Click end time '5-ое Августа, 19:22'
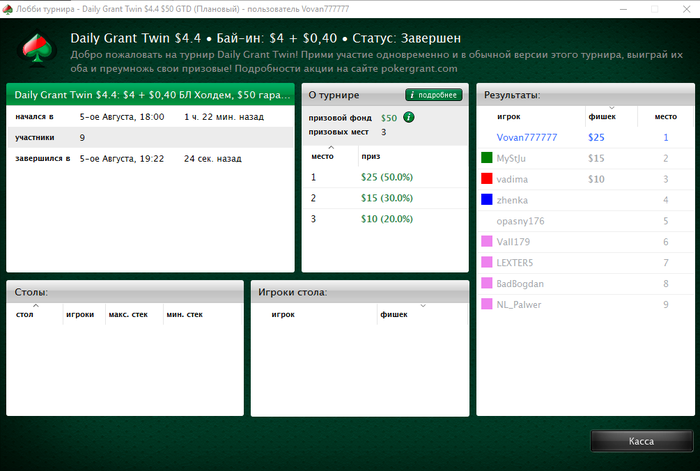The image size is (700, 471). [x=122, y=158]
